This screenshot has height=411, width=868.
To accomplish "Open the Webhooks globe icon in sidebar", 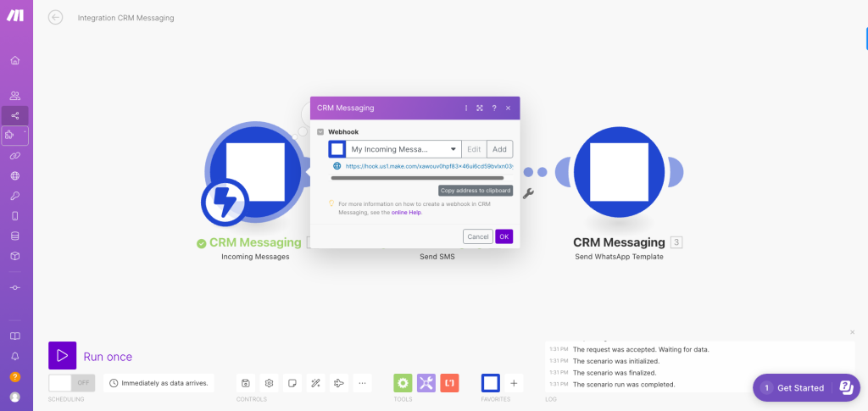I will (x=15, y=176).
